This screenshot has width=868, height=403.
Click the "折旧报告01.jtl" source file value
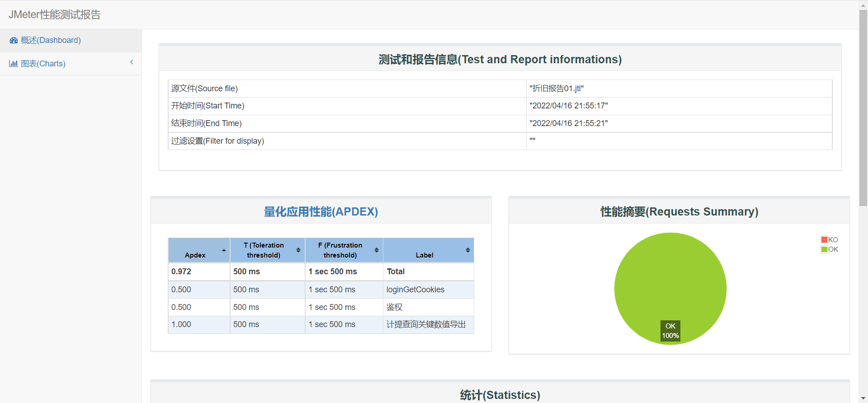pyautogui.click(x=557, y=89)
